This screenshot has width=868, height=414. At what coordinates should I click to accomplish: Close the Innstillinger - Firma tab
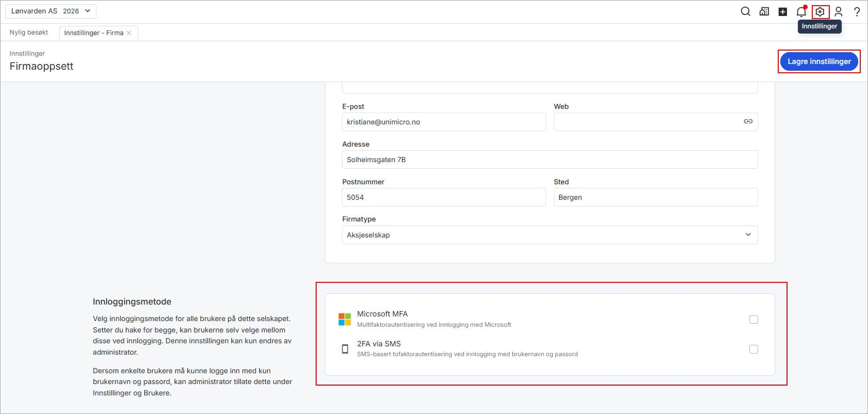[129, 33]
